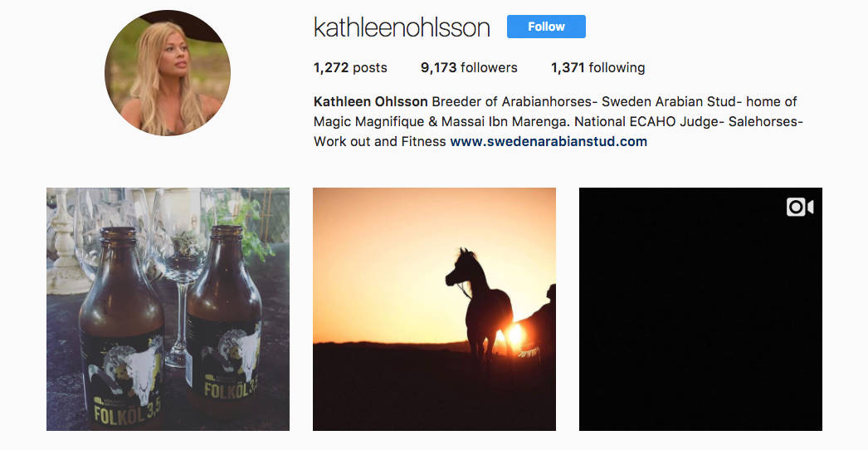
Task: Open the circular profile picture
Action: [168, 72]
